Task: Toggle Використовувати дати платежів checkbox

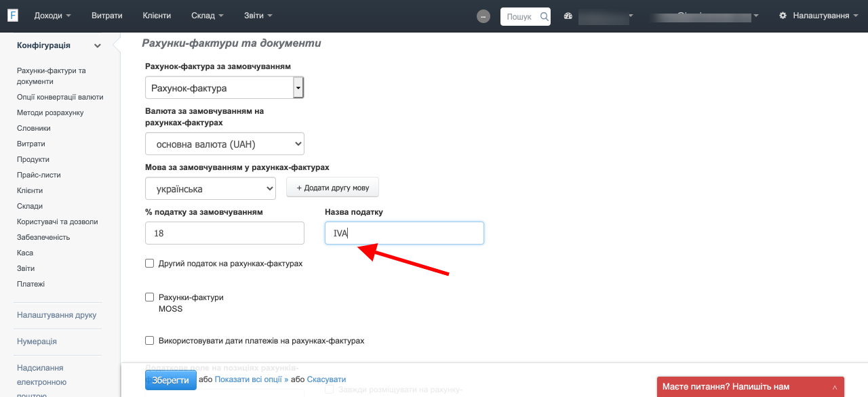Action: coord(150,341)
